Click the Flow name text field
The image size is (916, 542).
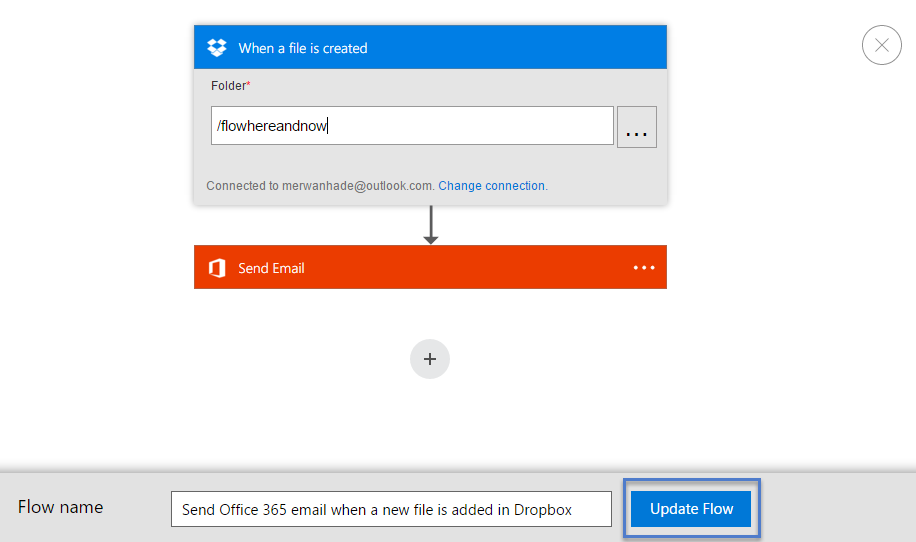click(x=390, y=509)
